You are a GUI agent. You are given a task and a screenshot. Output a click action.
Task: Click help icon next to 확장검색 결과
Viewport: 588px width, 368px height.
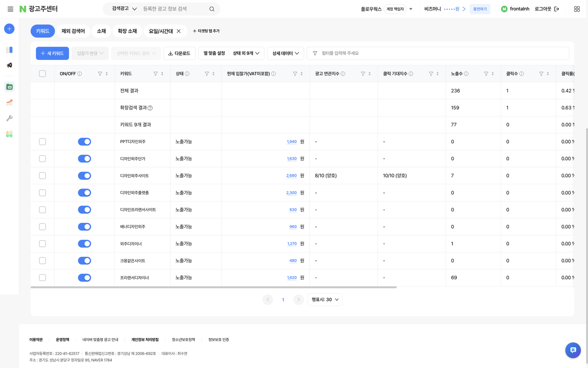150,108
